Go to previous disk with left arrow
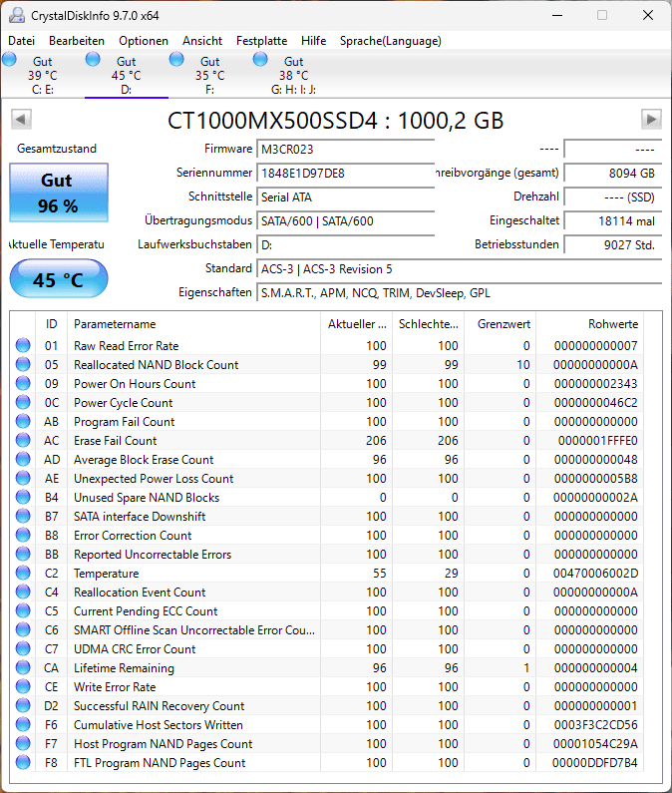 (x=21, y=120)
